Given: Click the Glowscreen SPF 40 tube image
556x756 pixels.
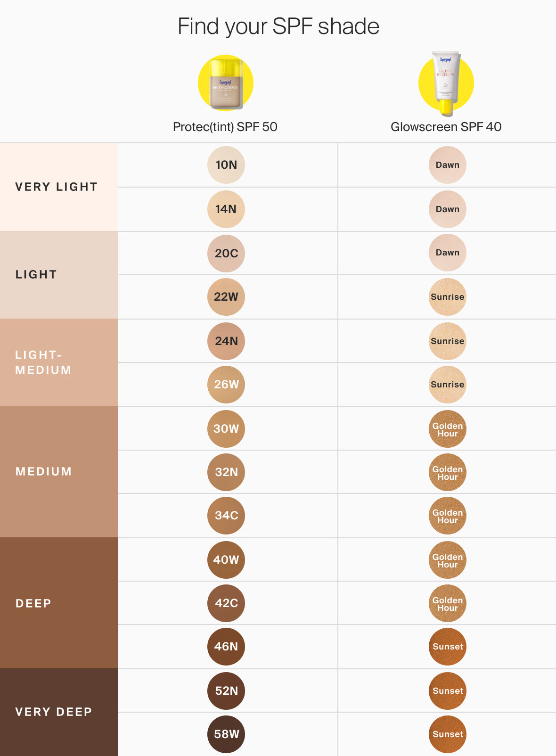Looking at the screenshot, I should click(x=446, y=82).
